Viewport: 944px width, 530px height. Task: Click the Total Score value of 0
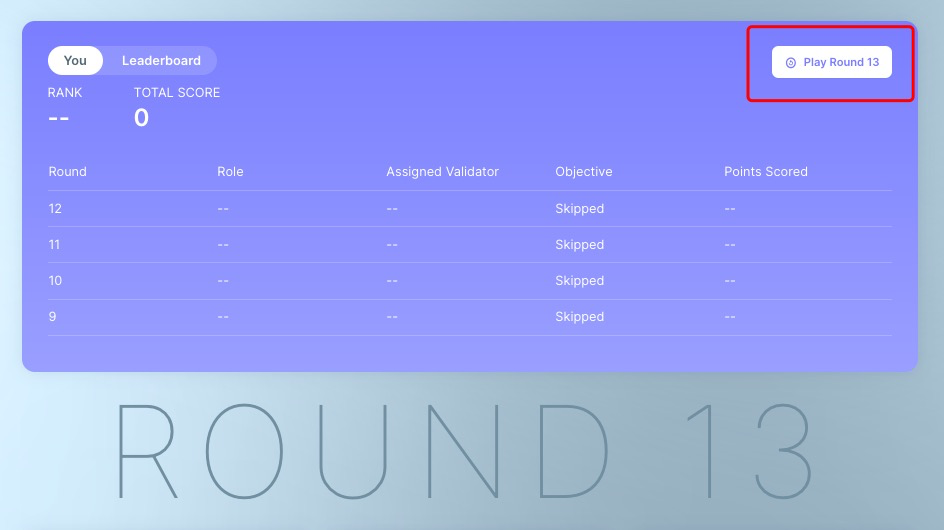141,118
